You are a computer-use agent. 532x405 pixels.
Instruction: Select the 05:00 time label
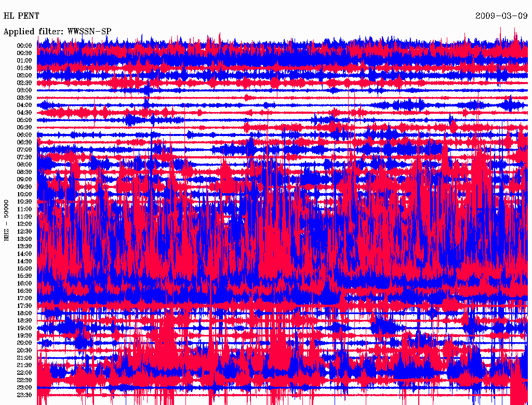(x=24, y=120)
